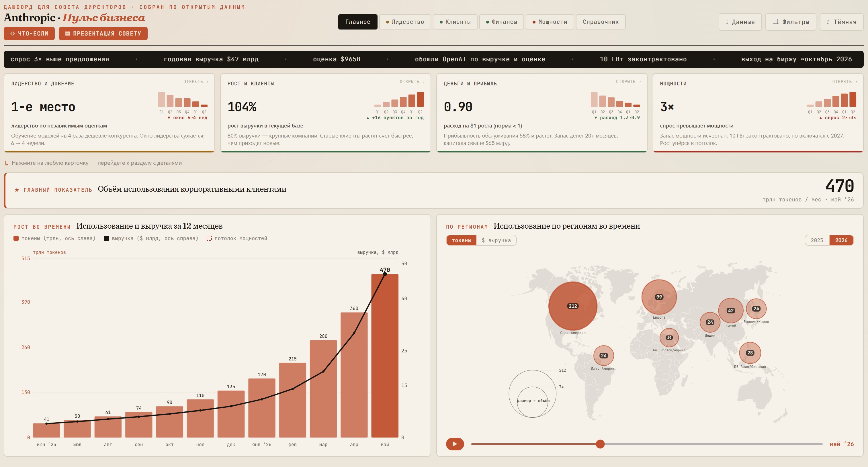The width and height of the screenshot is (868, 467).
Task: Toggle the Тёмная theme
Action: pos(841,22)
